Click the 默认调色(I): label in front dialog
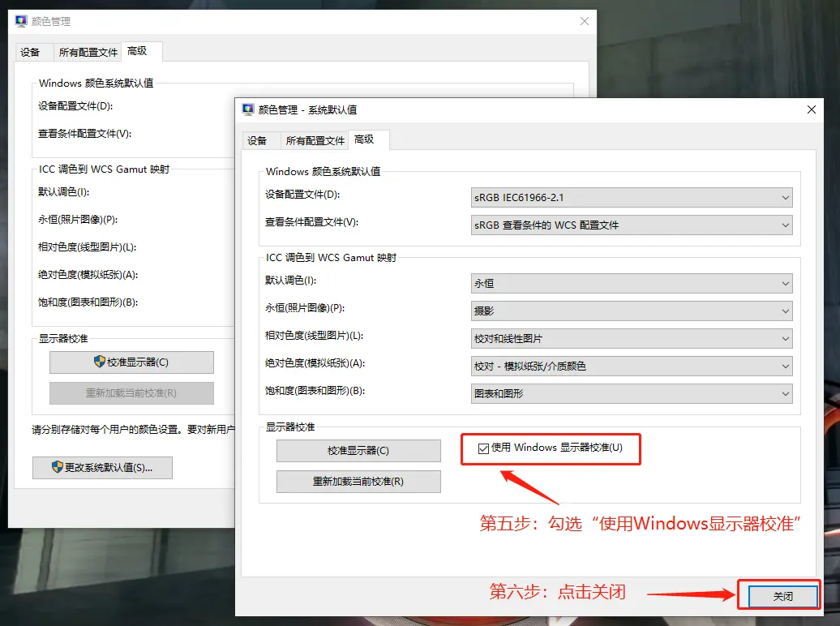This screenshot has height=626, width=840. 291,281
